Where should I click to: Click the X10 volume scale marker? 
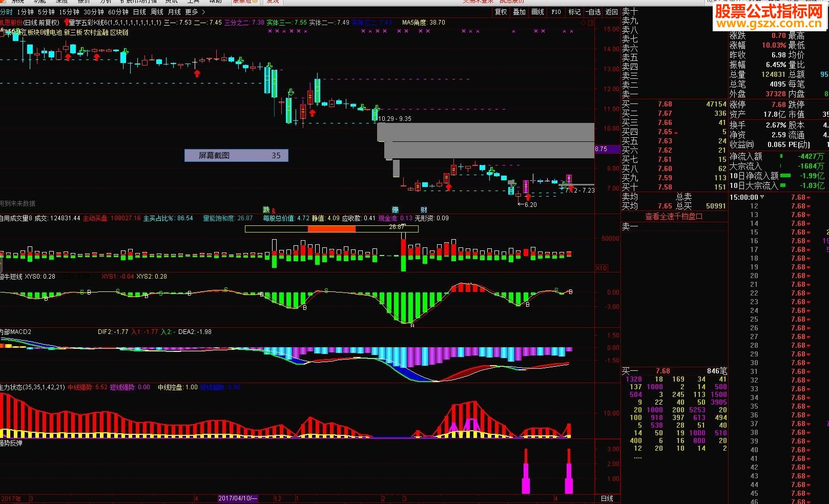click(x=601, y=268)
